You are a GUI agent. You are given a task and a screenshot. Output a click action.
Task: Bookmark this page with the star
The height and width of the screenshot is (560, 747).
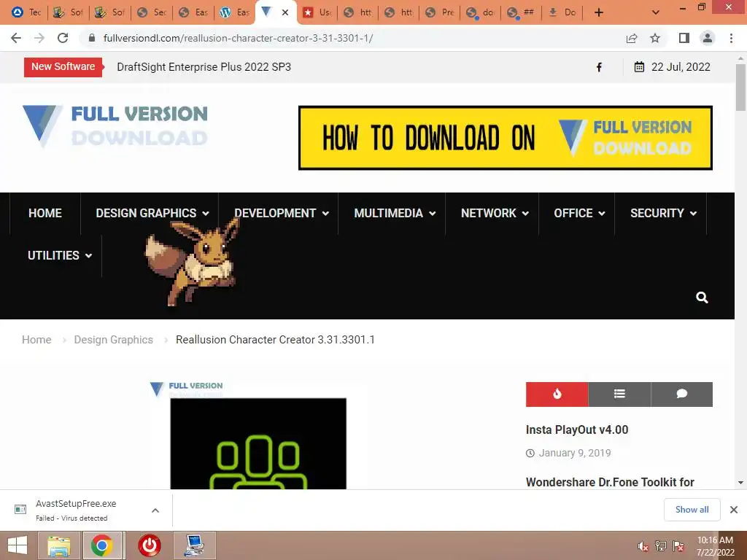(x=656, y=38)
